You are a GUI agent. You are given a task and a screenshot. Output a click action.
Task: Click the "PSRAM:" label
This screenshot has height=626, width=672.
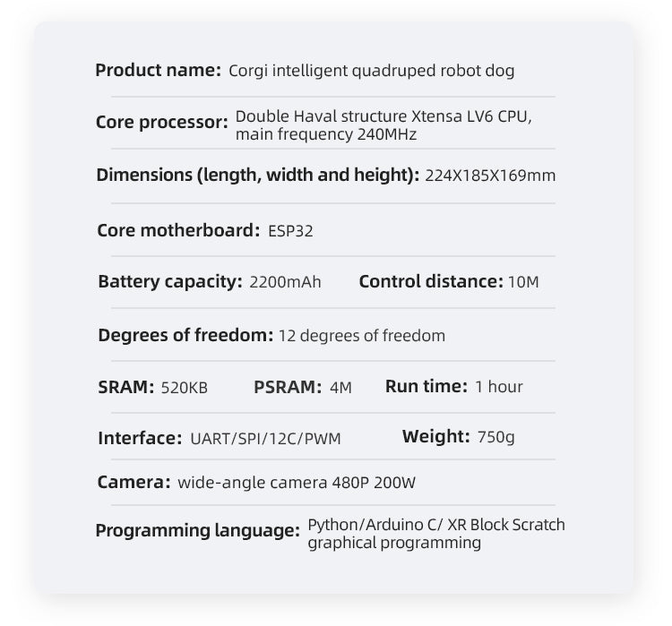(288, 387)
